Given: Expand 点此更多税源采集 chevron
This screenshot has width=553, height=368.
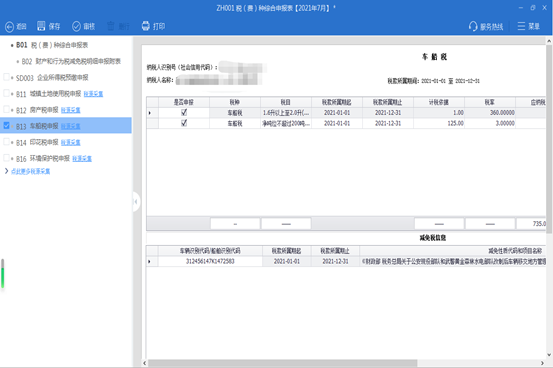Looking at the screenshot, I should [6, 171].
